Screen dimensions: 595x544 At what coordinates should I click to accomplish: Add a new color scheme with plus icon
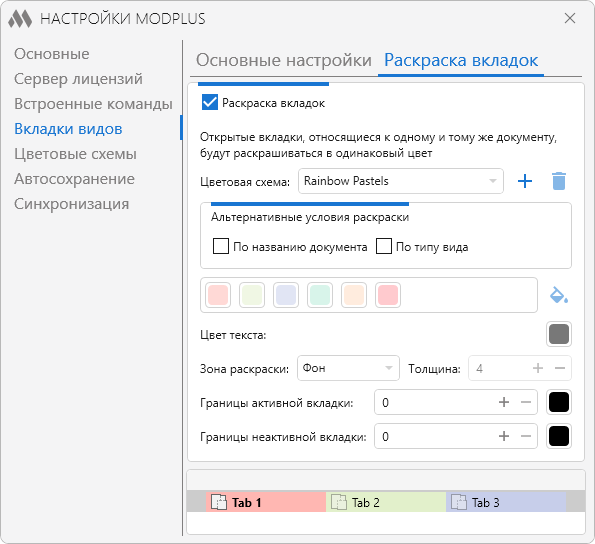(x=525, y=181)
